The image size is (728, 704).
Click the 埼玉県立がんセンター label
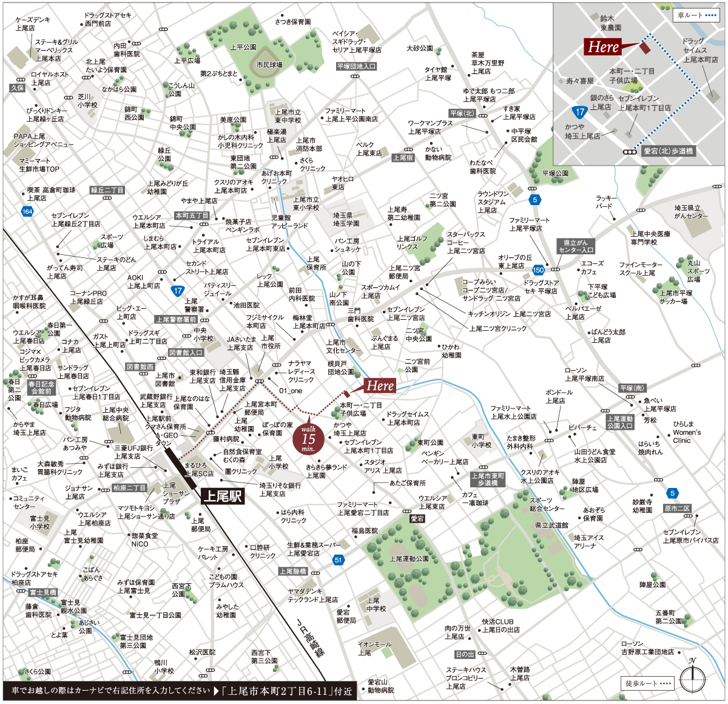point(690,212)
